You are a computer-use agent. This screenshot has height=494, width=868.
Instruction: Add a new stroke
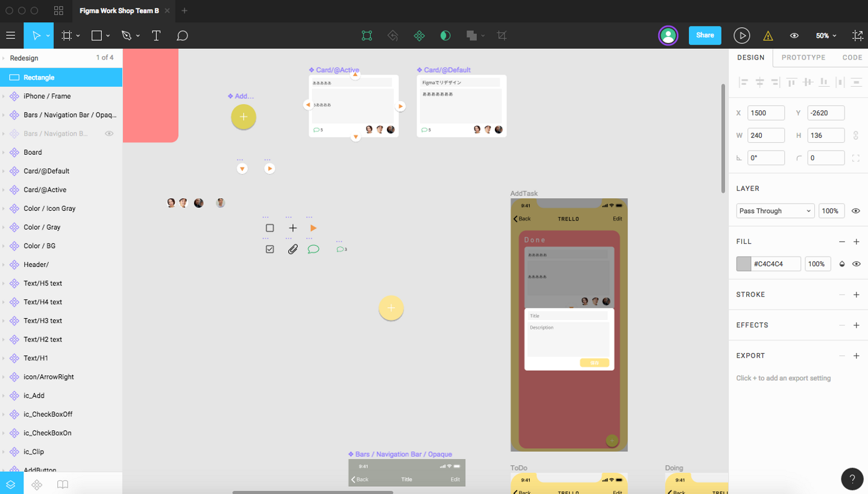pos(856,295)
